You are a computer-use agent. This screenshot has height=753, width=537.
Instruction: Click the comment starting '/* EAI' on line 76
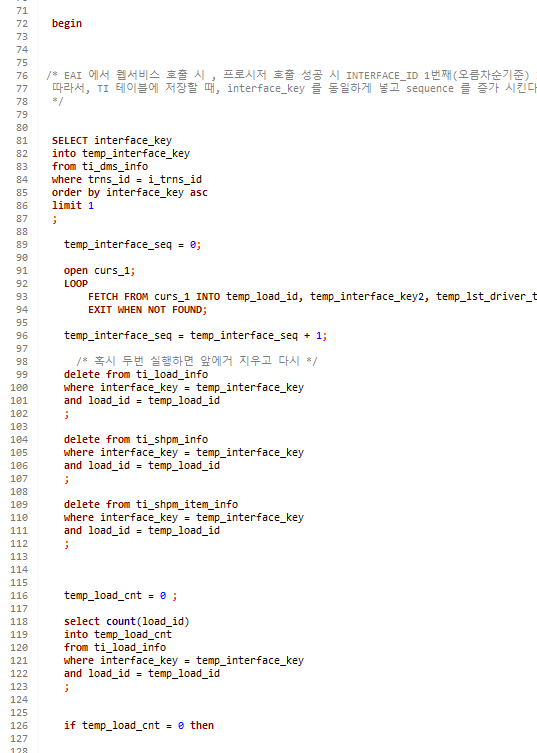(292, 75)
